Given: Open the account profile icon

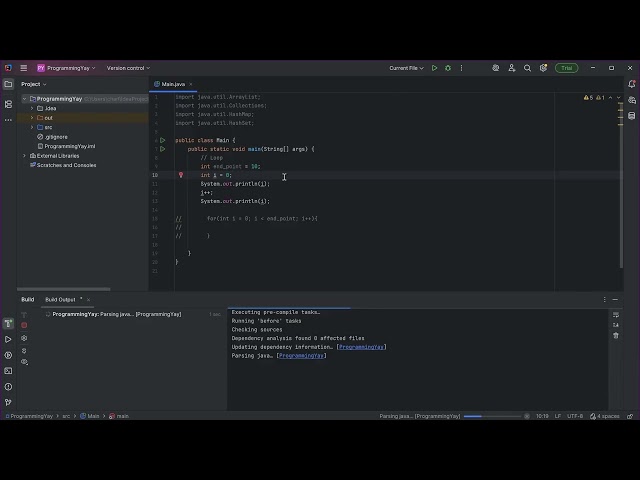Looking at the screenshot, I should pos(511,68).
